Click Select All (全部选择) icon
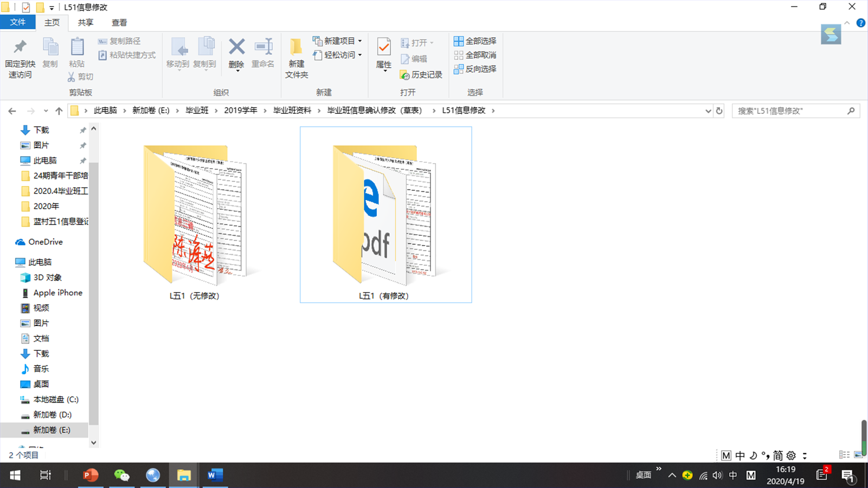Screen dimensions: 868x488 coord(474,41)
